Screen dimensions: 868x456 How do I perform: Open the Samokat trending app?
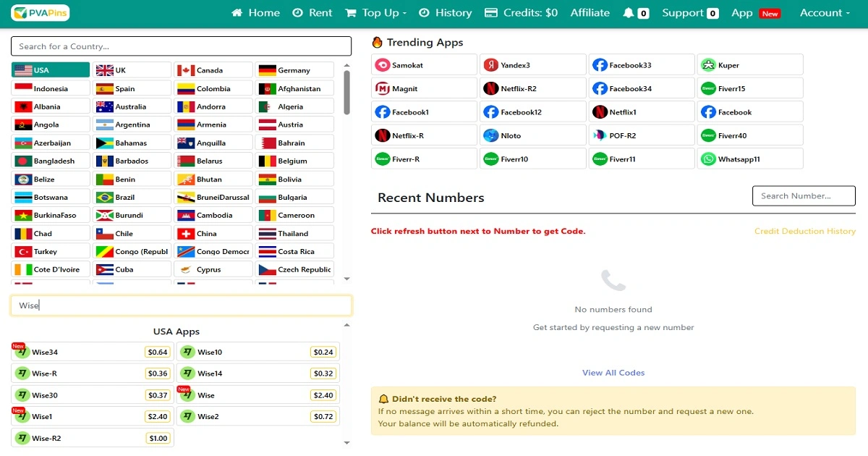[x=424, y=65]
